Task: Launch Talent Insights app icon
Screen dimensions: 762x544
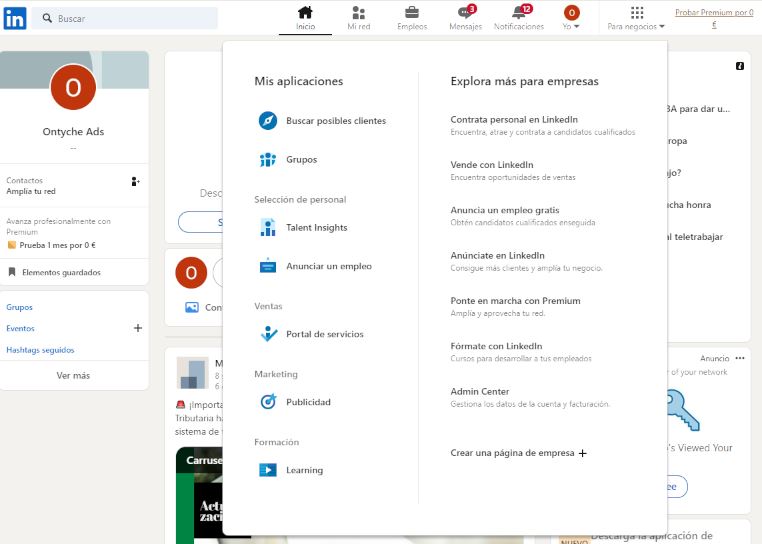Action: (x=267, y=227)
